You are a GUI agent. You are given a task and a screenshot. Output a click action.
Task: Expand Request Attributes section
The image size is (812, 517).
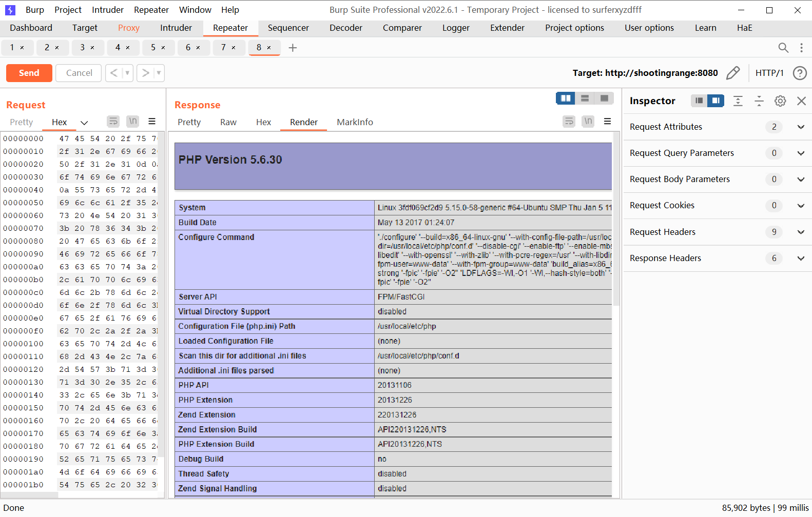tap(801, 127)
